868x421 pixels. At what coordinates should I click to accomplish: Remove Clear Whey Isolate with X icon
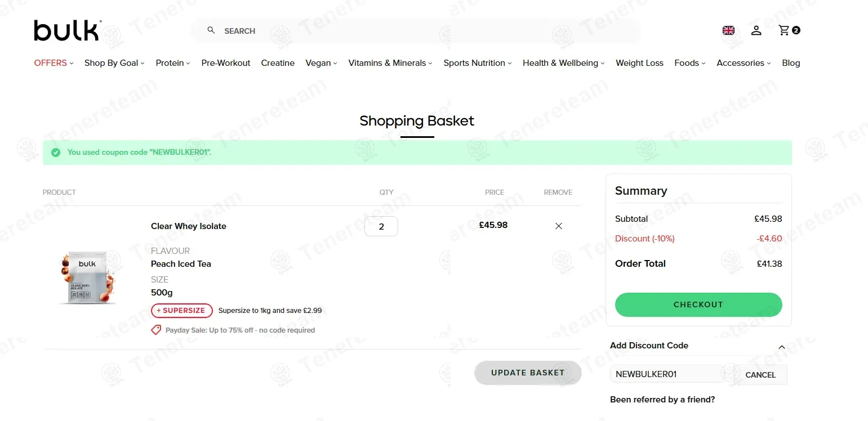click(559, 226)
